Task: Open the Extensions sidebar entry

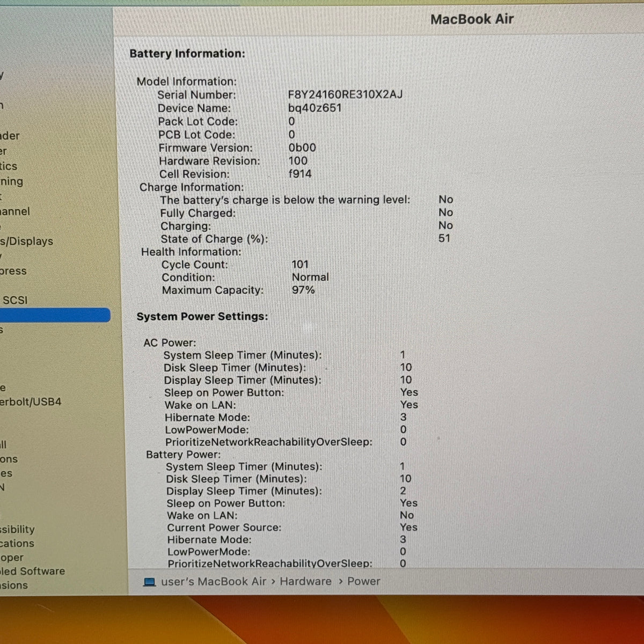Action: click(14, 585)
